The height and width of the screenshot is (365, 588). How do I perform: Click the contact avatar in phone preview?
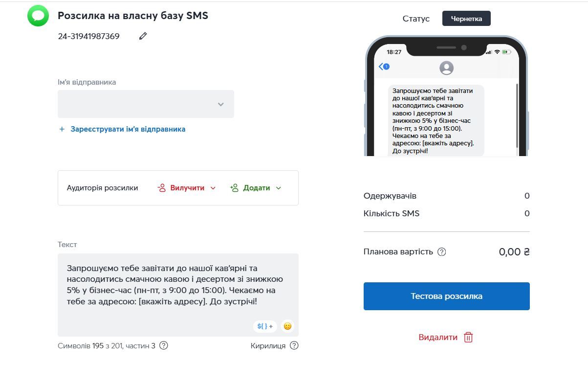pyautogui.click(x=446, y=68)
